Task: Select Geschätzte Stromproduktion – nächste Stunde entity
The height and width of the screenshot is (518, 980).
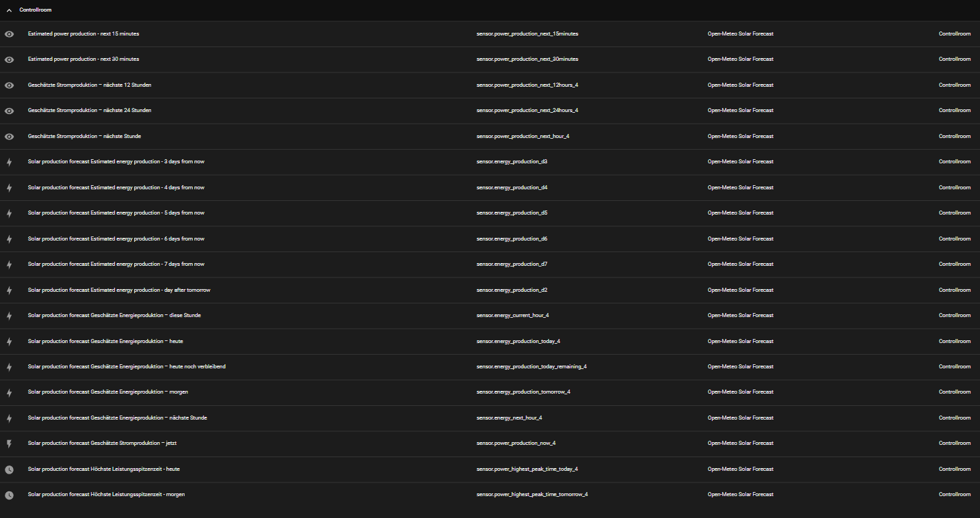Action: pyautogui.click(x=84, y=136)
